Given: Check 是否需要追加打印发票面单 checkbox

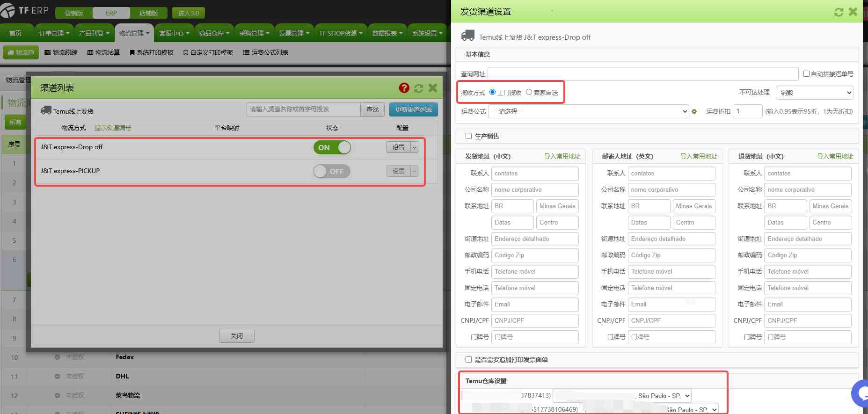Looking at the screenshot, I should pyautogui.click(x=468, y=360).
